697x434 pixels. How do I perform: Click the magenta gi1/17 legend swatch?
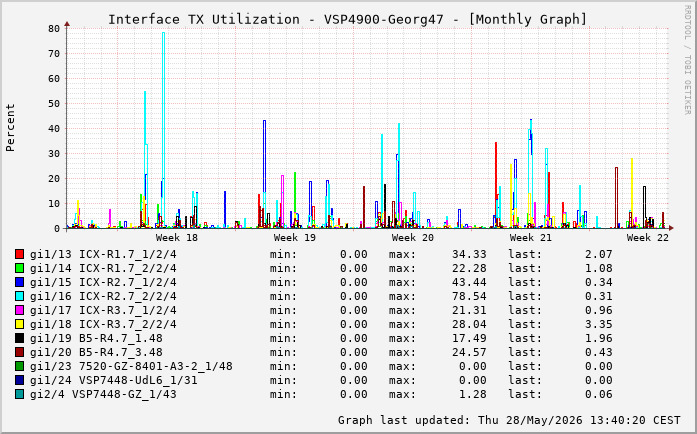[19, 310]
